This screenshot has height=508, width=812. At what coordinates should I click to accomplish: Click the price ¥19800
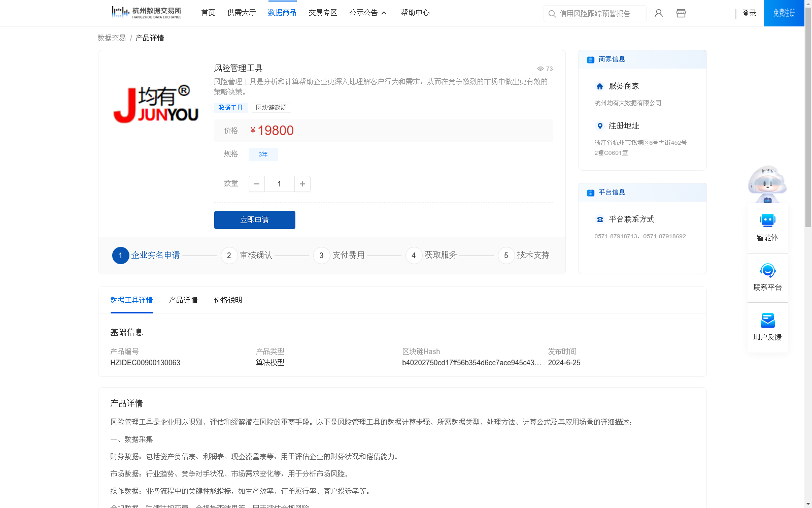(x=272, y=131)
